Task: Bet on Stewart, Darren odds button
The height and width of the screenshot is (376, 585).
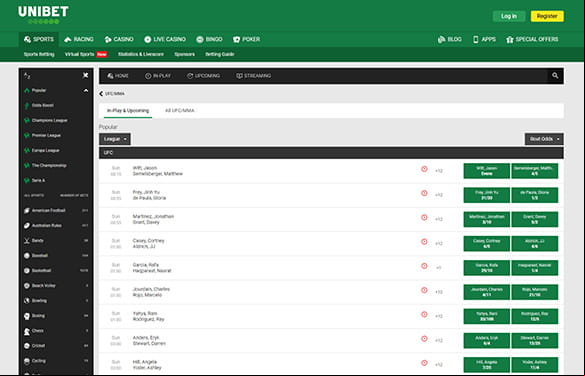Action: tap(535, 341)
